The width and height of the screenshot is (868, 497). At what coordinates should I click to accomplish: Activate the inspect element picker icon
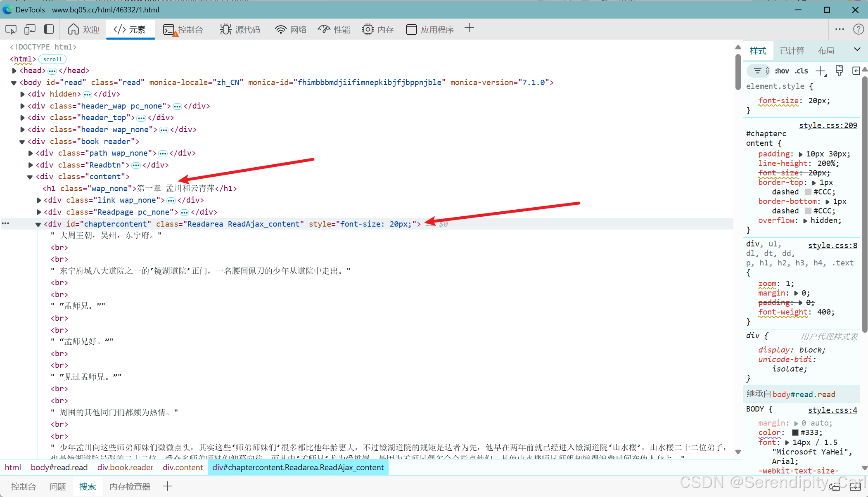click(11, 29)
